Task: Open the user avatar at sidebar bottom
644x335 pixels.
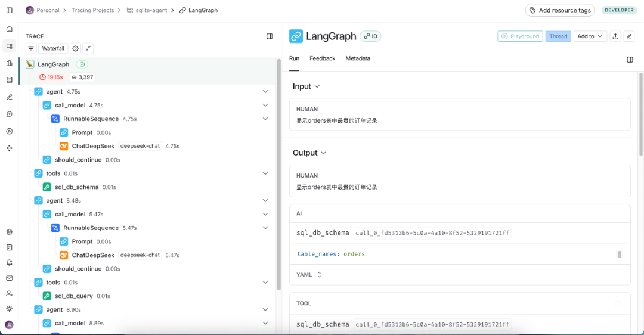Action: (10, 325)
